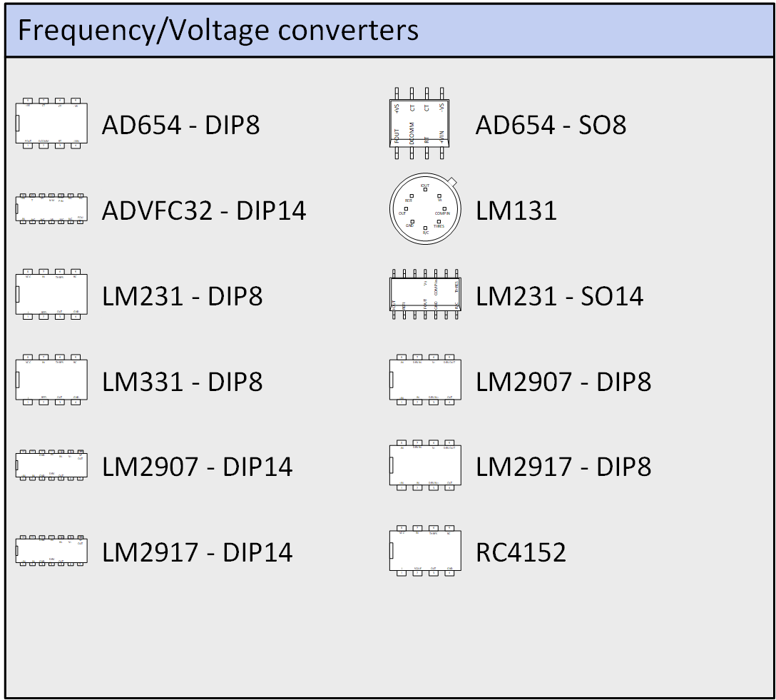The width and height of the screenshot is (776, 700).
Task: Click the LM231 - SO14 label
Action: click(559, 296)
